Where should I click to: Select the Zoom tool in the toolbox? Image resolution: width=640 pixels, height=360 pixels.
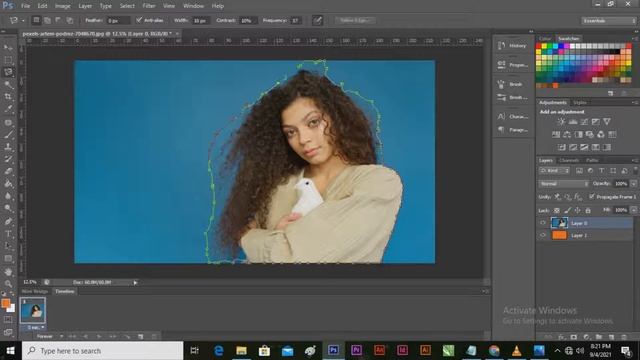(8, 284)
